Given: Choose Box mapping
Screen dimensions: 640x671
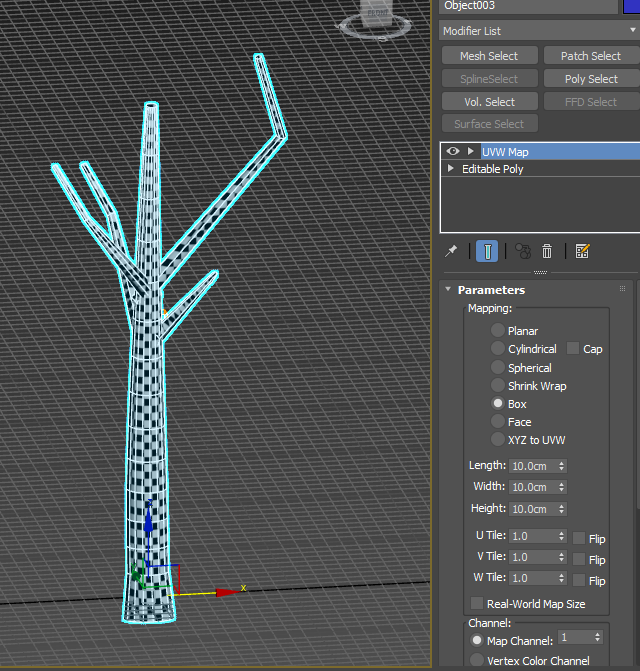Looking at the screenshot, I should [x=498, y=403].
